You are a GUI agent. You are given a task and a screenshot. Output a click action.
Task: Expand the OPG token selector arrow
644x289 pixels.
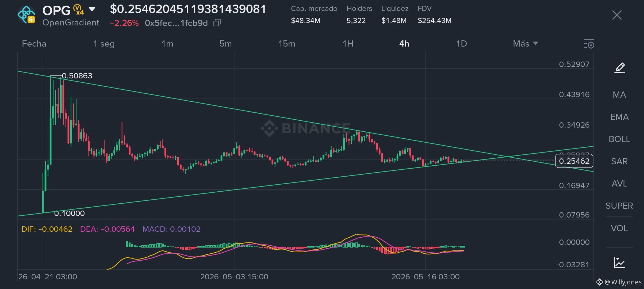coord(92,9)
